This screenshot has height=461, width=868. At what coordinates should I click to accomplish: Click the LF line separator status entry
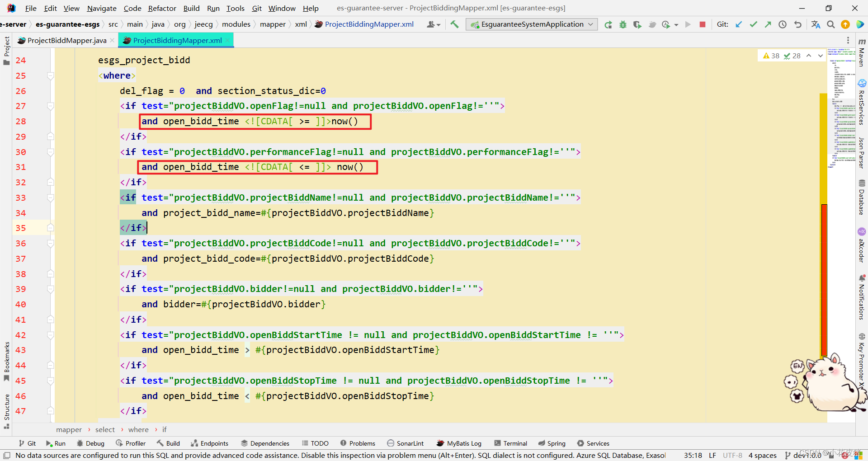coord(712,455)
